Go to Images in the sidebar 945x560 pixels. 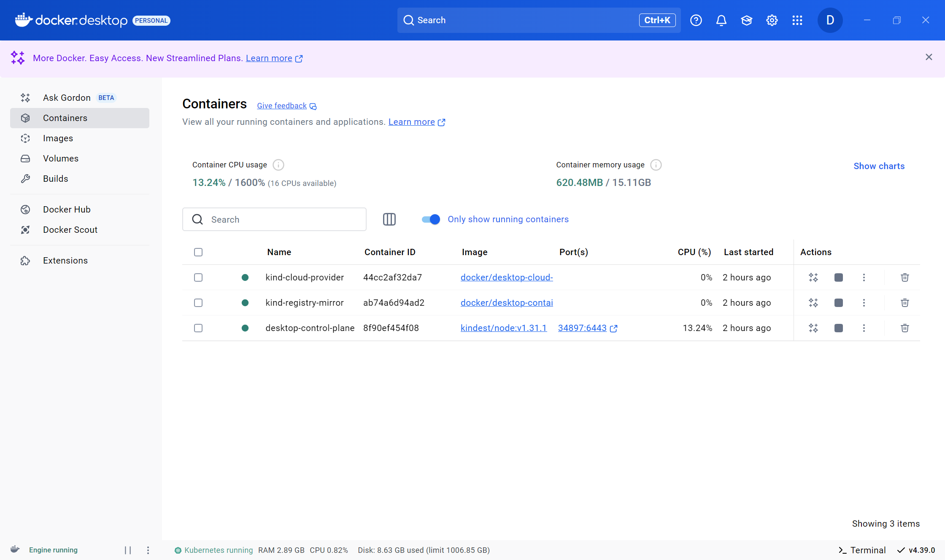[x=80, y=138]
